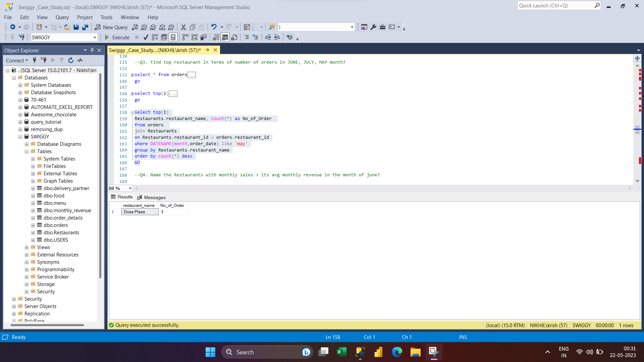Open the Query menu
Screen dimensions: 644x362
click(62, 17)
